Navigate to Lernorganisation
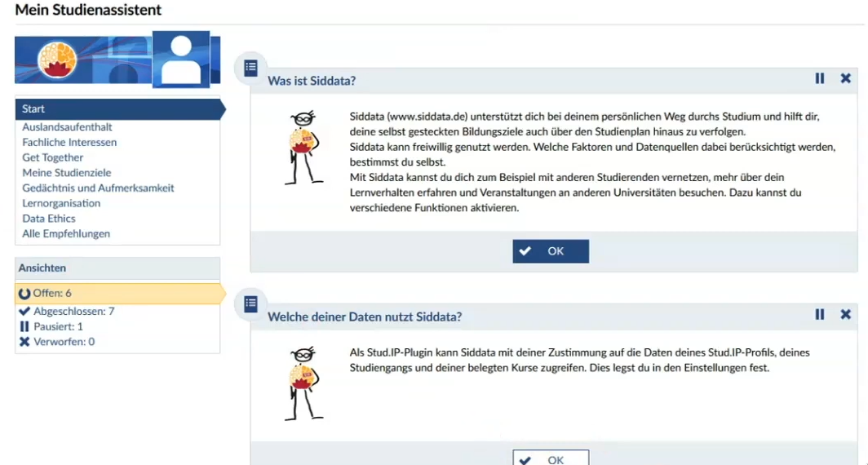Image resolution: width=868 pixels, height=465 pixels. pos(61,203)
